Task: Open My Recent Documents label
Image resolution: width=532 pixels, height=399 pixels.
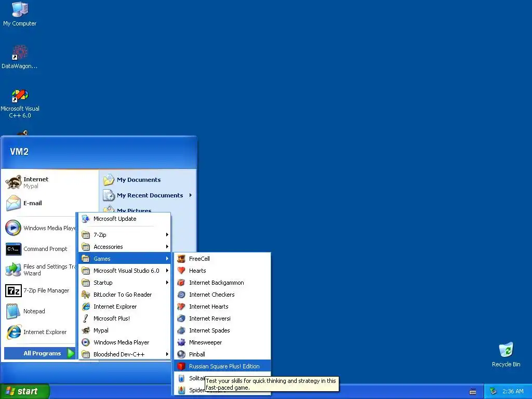Action: point(150,195)
